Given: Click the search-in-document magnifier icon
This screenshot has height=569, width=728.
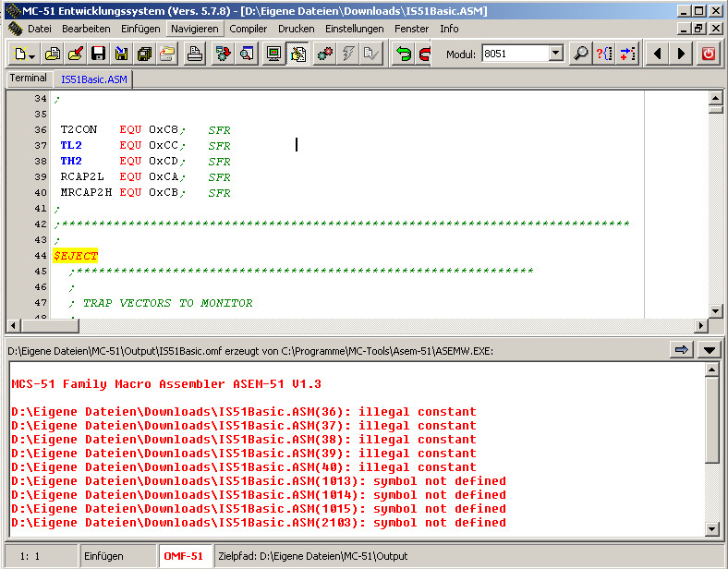Looking at the screenshot, I should point(247,54).
